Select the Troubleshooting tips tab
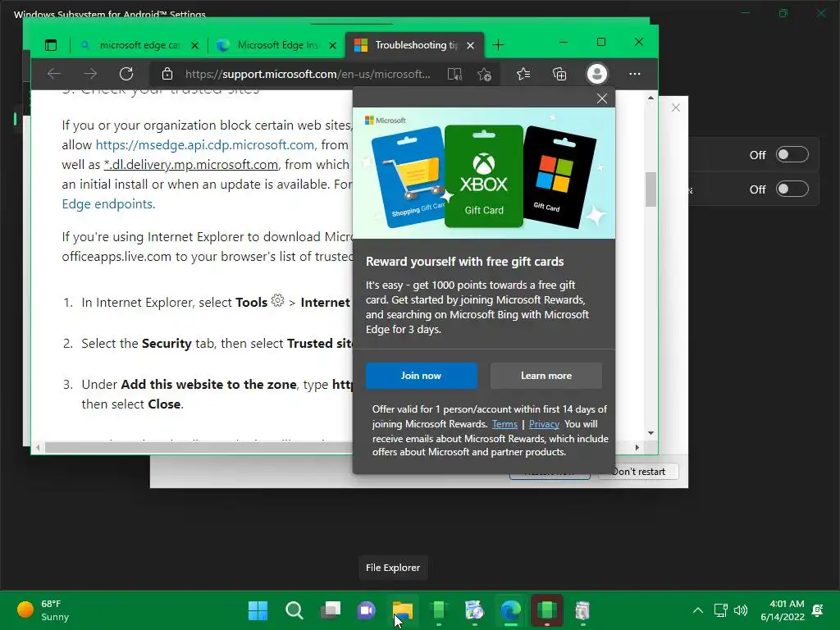 pyautogui.click(x=415, y=45)
